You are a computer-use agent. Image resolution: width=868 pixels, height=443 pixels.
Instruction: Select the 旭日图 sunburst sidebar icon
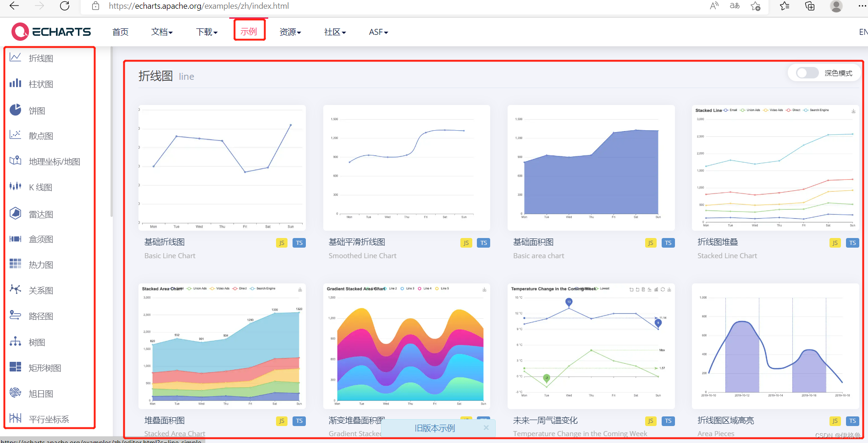(16, 393)
